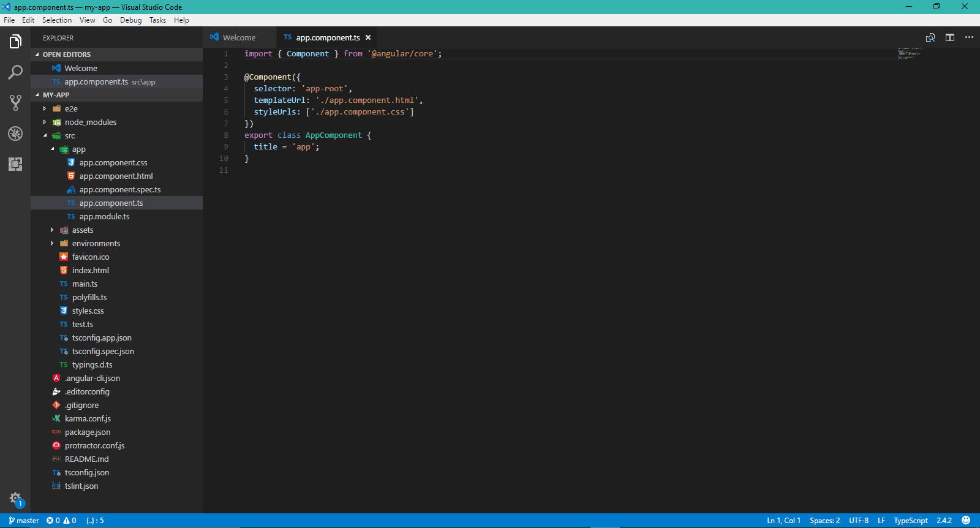Open the Search view in the activity bar
The height and width of the screenshot is (528, 980).
[15, 72]
